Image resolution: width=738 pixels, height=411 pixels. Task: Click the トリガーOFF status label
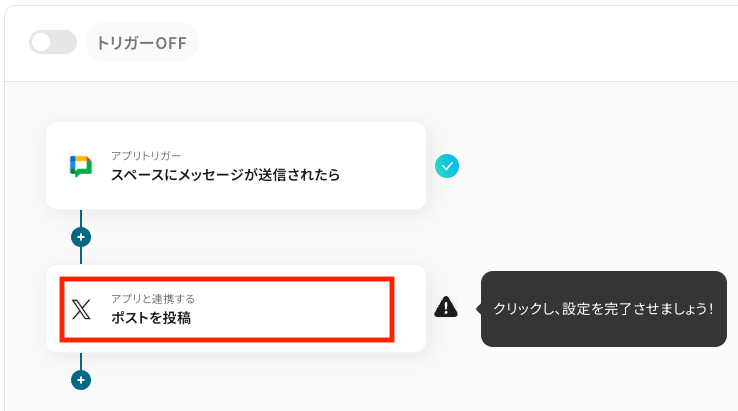coord(142,43)
